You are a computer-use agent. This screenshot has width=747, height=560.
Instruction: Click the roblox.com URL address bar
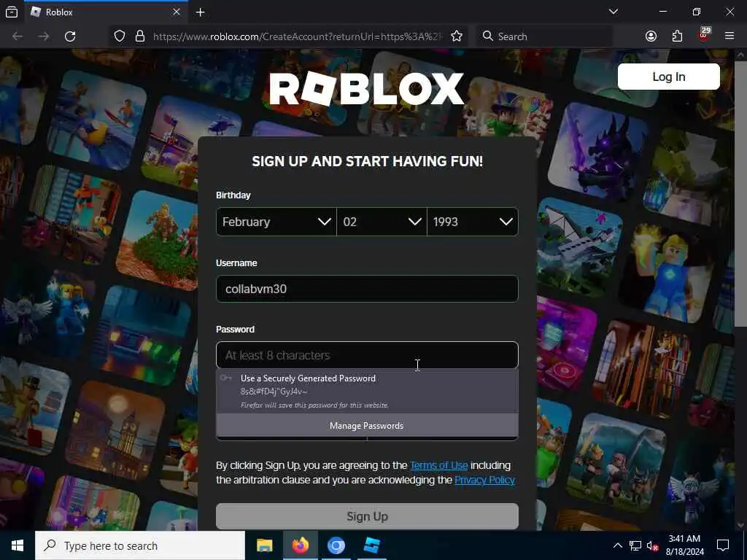click(298, 36)
